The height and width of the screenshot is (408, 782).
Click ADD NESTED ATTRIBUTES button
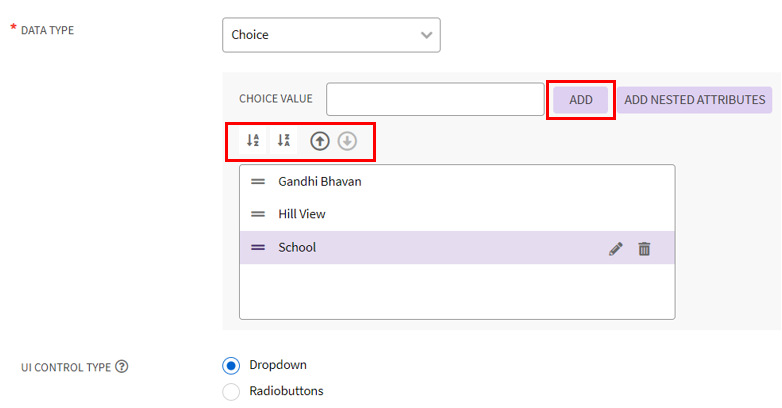point(694,99)
